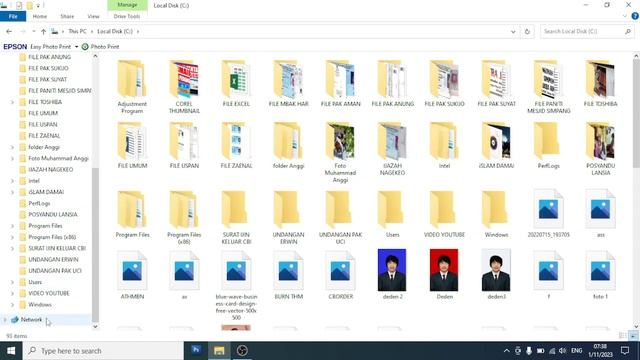
Task: Select the 20220715_193705 image file
Action: pyautogui.click(x=548, y=213)
